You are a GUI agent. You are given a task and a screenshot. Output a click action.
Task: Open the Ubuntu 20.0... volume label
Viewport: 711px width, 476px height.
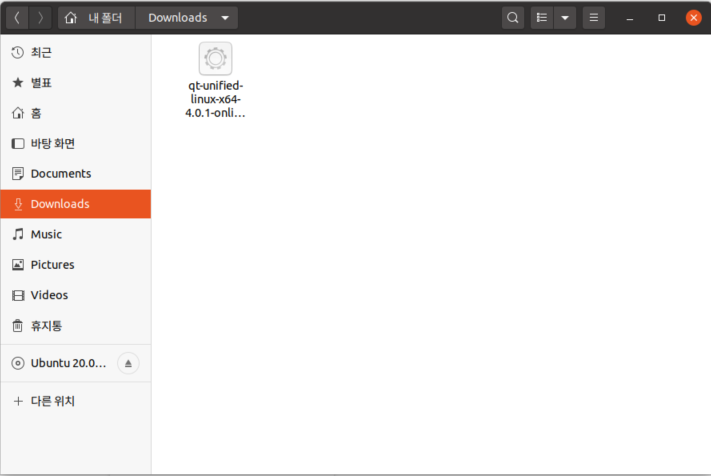(68, 363)
